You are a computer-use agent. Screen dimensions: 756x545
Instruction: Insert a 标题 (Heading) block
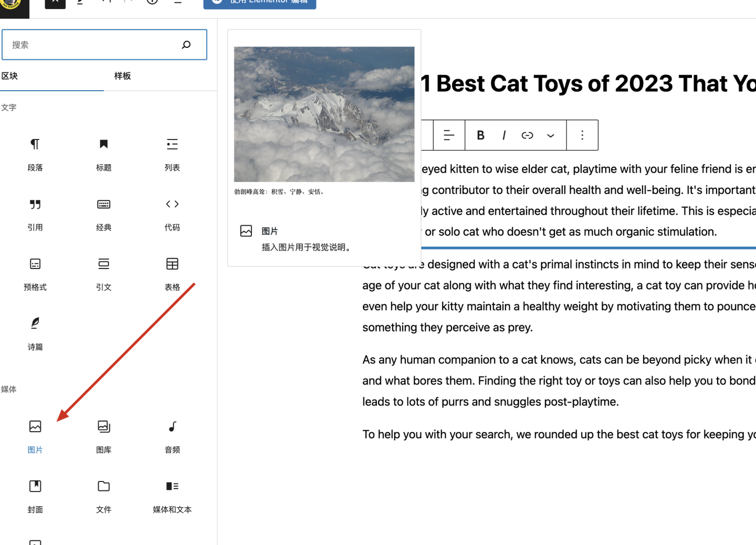coord(103,154)
